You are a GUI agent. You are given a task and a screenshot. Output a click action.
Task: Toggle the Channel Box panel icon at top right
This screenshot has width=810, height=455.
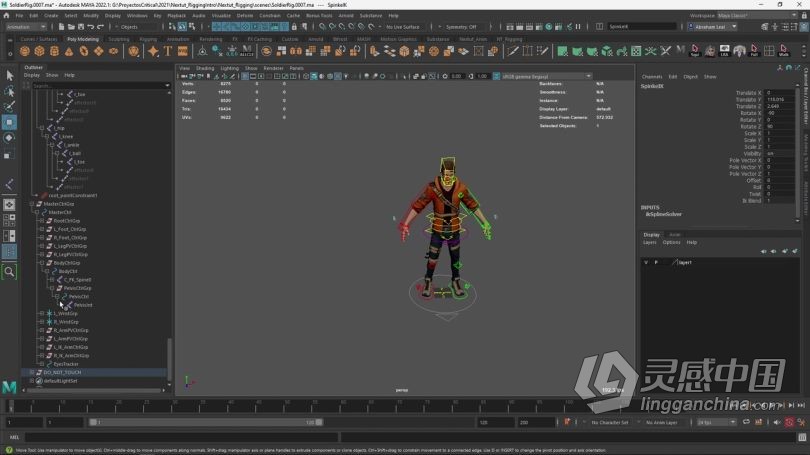pos(804,26)
